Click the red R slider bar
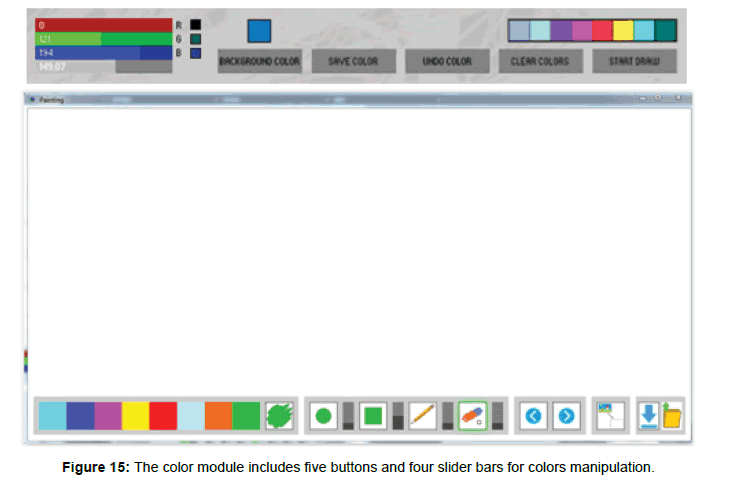Viewport: 733px width, 480px height. (x=102, y=24)
